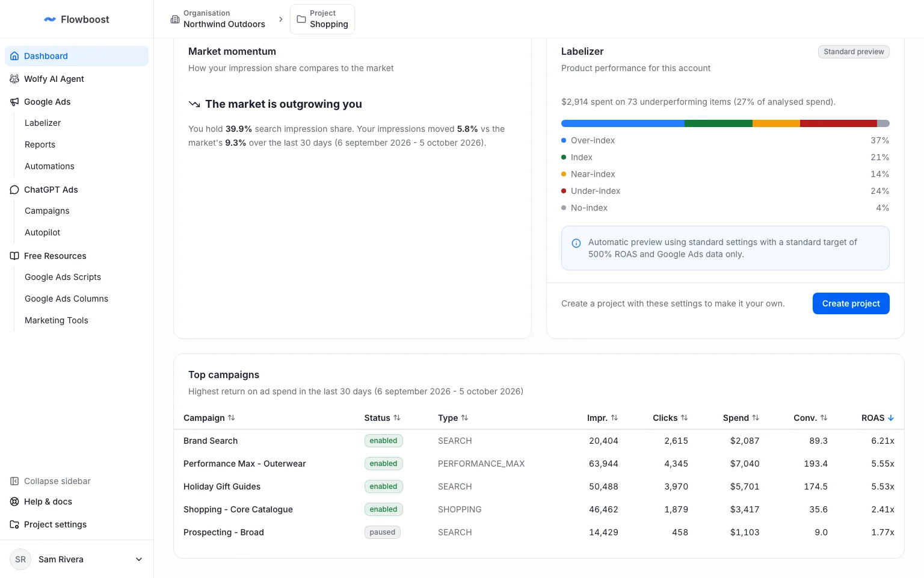Click the Project folder icon
Viewport: 924px width, 578px height.
[x=301, y=19]
